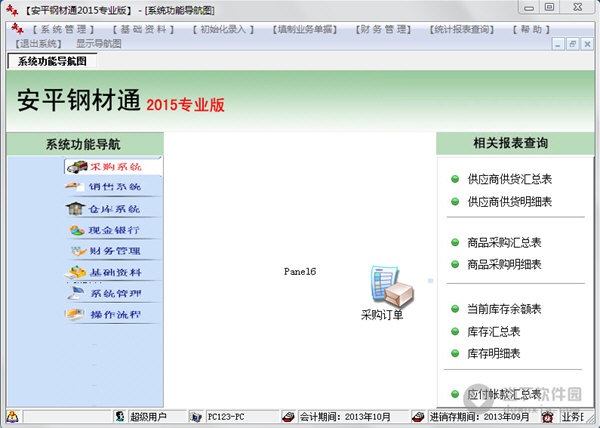The width and height of the screenshot is (600, 428).
Task: Open the 系统管理 menu in menu bar
Action: click(x=66, y=29)
